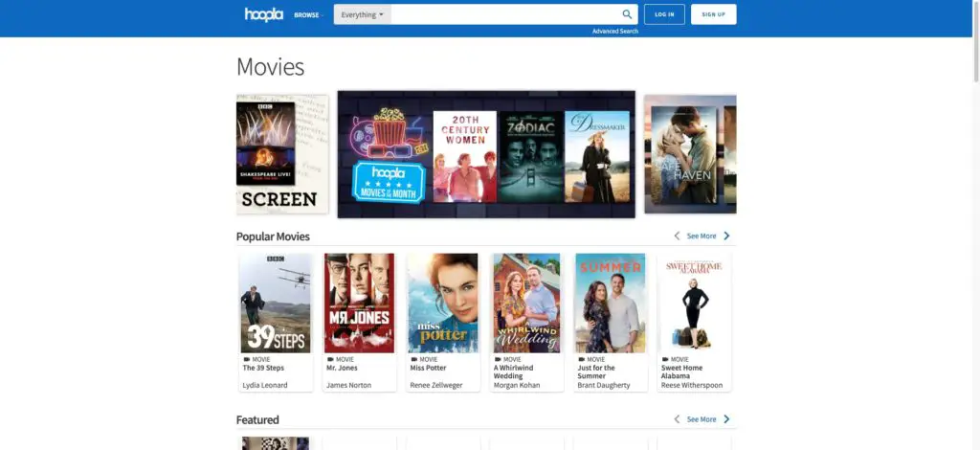Select The Dressmaker poster in banner
The image size is (980, 450).
tap(597, 156)
